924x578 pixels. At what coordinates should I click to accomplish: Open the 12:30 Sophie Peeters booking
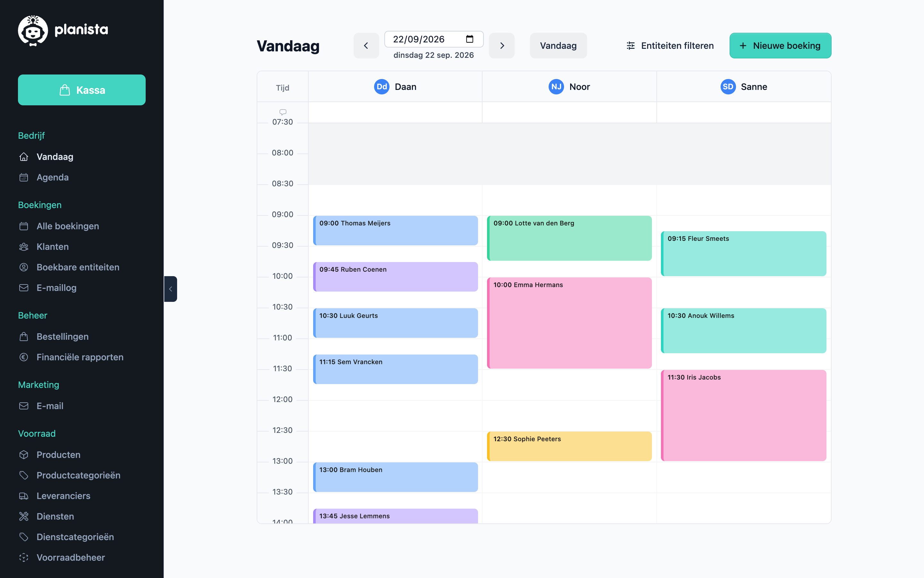(x=569, y=446)
